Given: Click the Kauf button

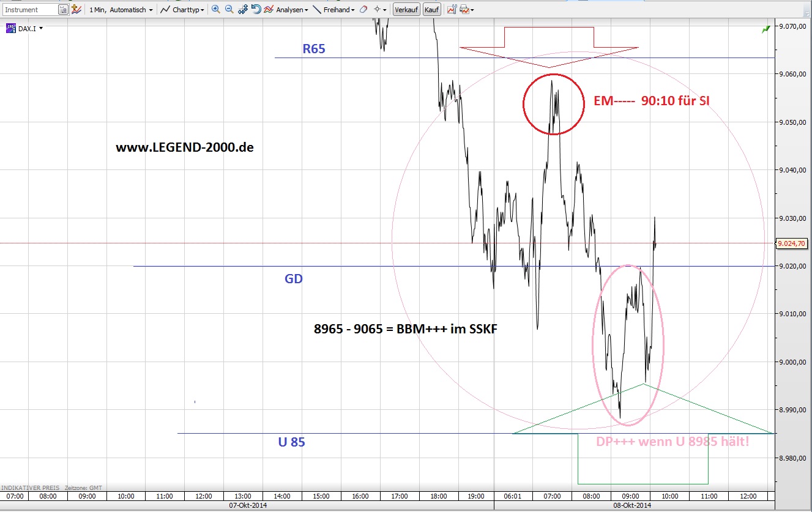Looking at the screenshot, I should point(431,9).
